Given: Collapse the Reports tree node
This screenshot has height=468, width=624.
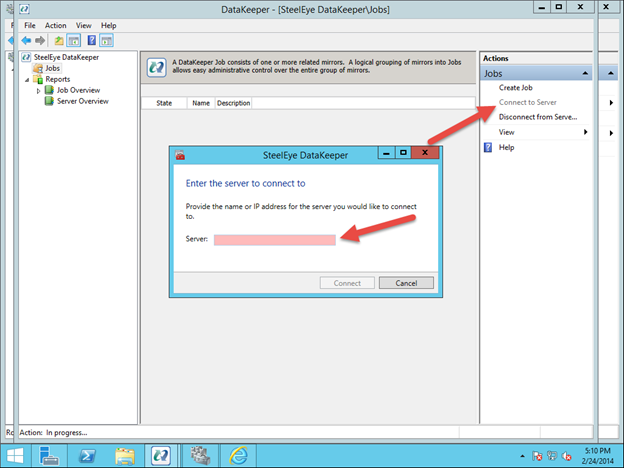Looking at the screenshot, I should click(x=27, y=79).
